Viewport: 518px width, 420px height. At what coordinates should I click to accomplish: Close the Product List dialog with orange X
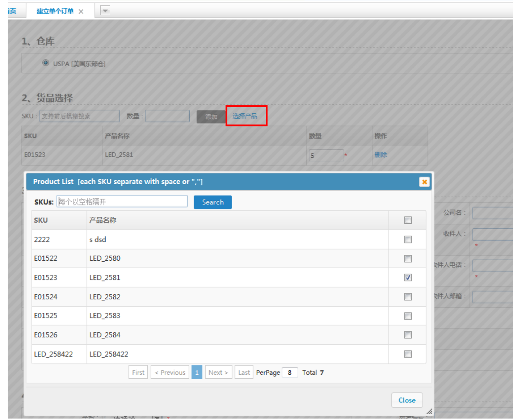point(424,182)
